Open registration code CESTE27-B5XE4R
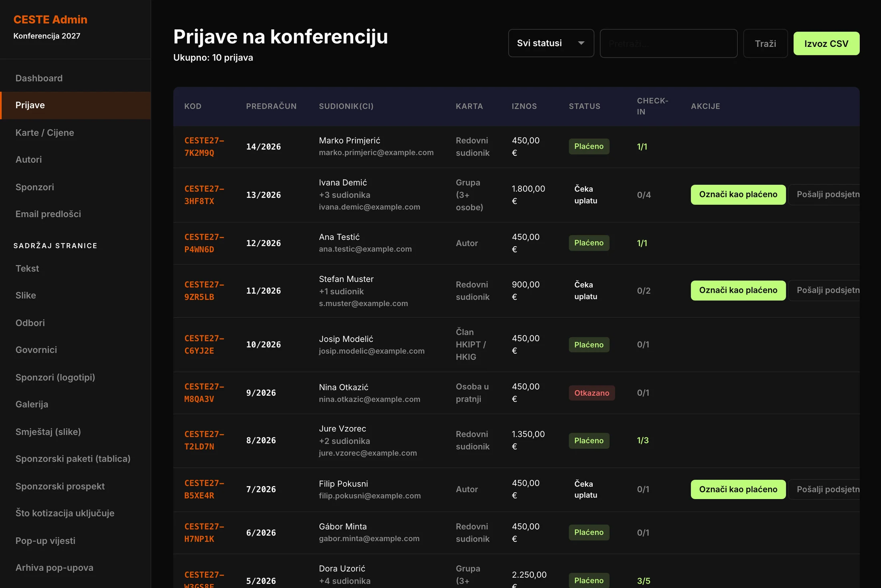This screenshot has height=588, width=881. (x=204, y=489)
